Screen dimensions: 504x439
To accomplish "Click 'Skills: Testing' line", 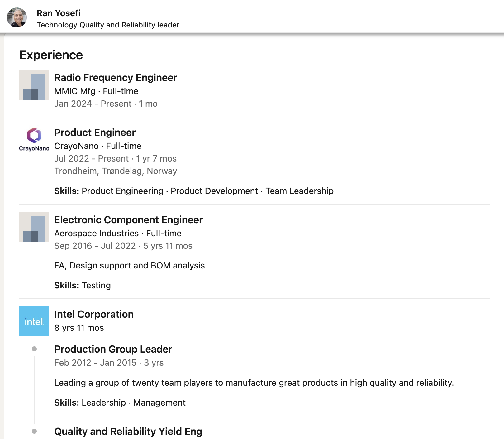I will point(83,286).
